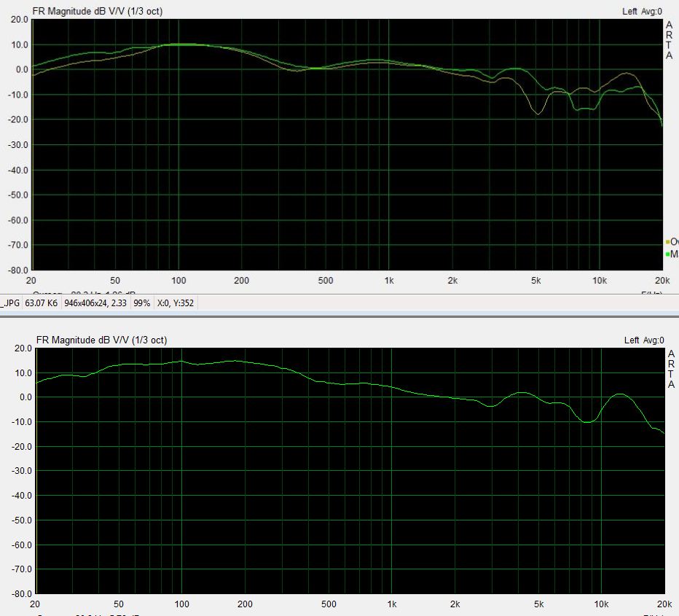
Task: Click the '20.0' dB label on the lower graph
Action: click(x=23, y=348)
